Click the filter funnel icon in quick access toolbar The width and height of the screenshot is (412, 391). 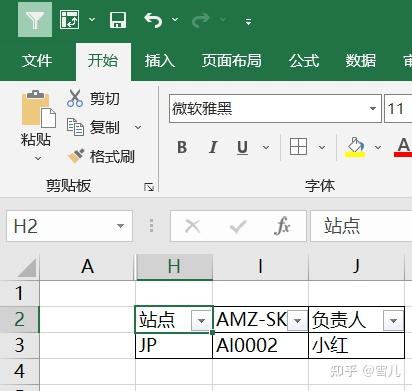pos(35,19)
